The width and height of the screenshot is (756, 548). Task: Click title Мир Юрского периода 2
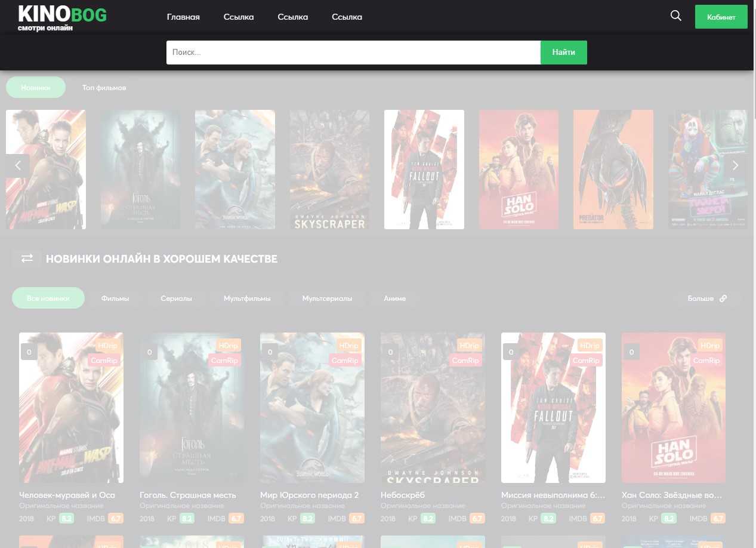(x=310, y=495)
